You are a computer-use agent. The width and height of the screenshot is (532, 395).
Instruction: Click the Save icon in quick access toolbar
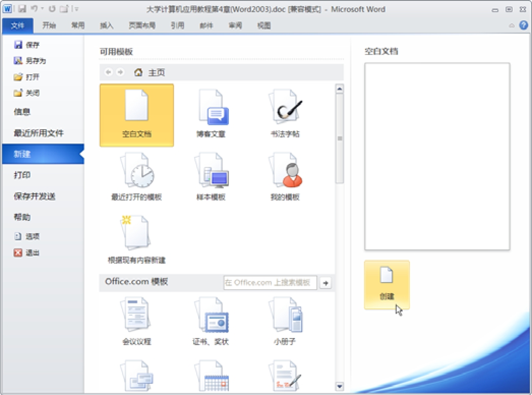pos(22,9)
